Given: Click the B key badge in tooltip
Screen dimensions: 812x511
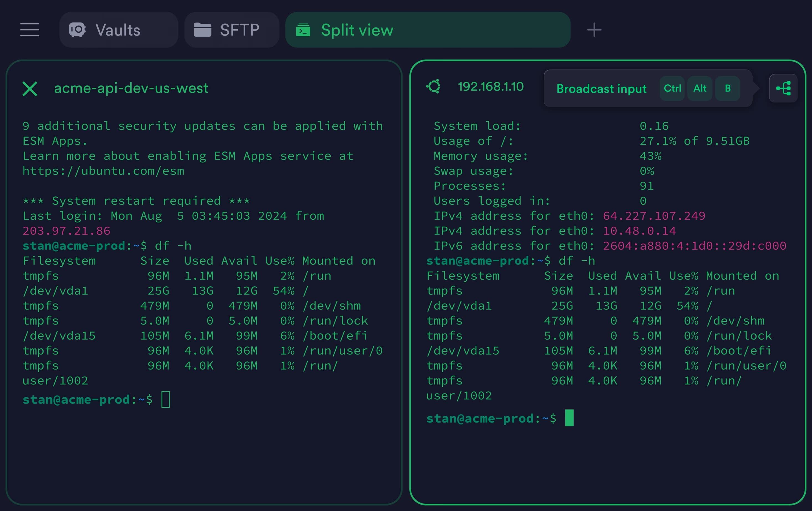Looking at the screenshot, I should pos(727,88).
